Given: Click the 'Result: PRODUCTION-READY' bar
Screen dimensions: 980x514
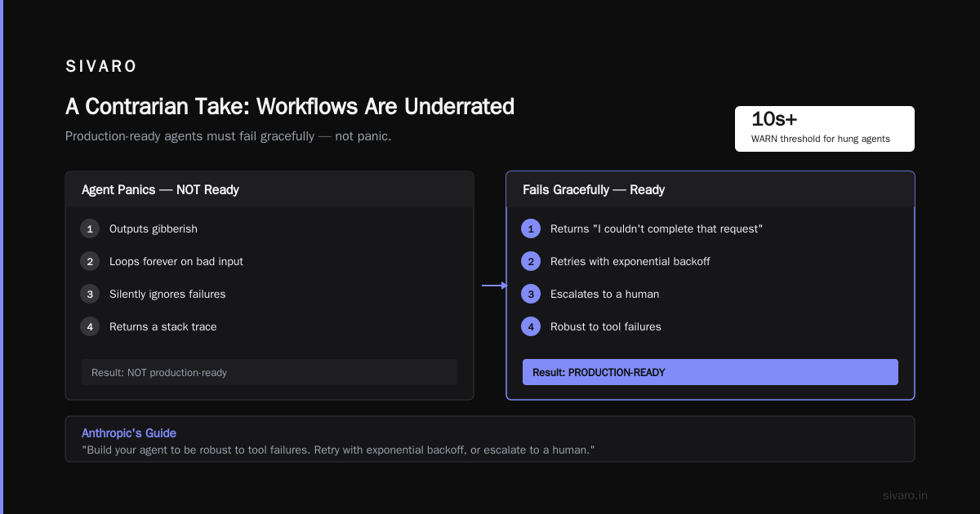Looking at the screenshot, I should (x=710, y=372).
